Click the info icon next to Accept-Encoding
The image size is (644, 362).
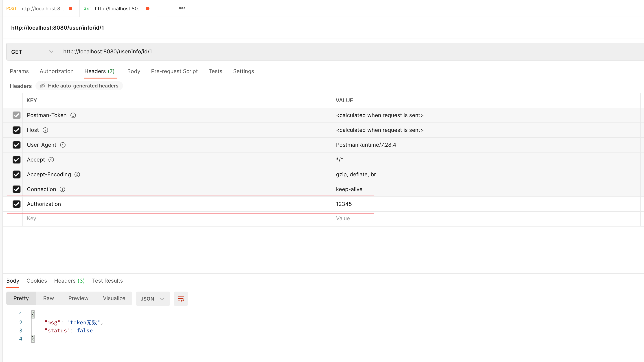[x=77, y=174]
